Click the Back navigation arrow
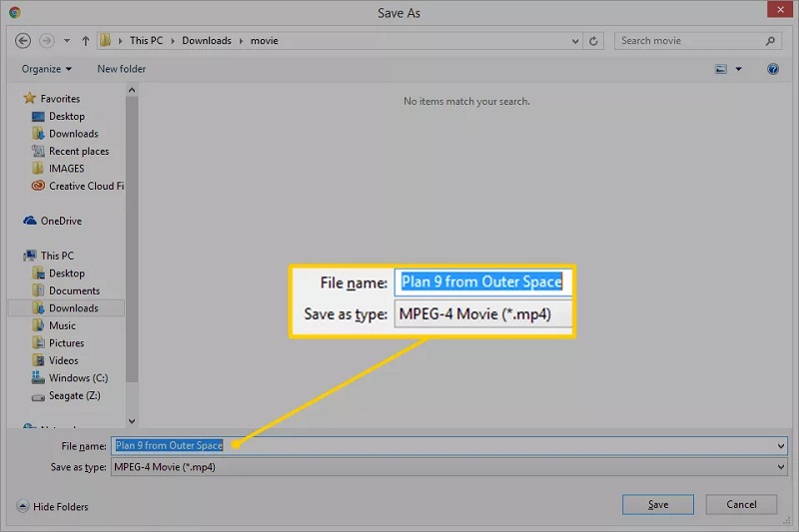The width and height of the screenshot is (799, 532). coord(24,41)
